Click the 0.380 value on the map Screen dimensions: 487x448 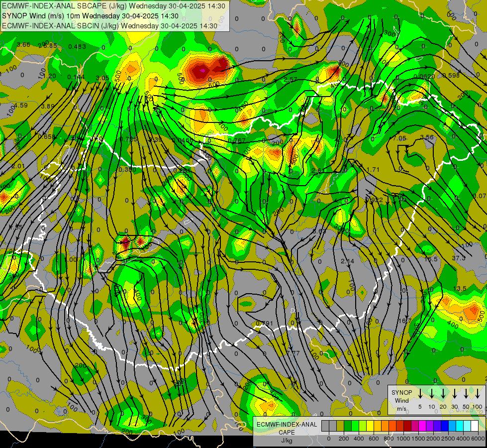click(127, 169)
